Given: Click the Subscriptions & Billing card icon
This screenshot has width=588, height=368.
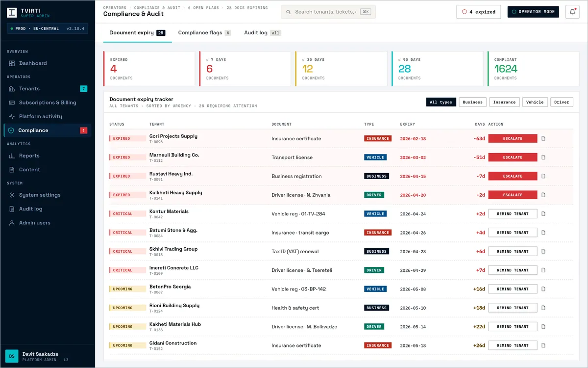Looking at the screenshot, I should point(12,103).
